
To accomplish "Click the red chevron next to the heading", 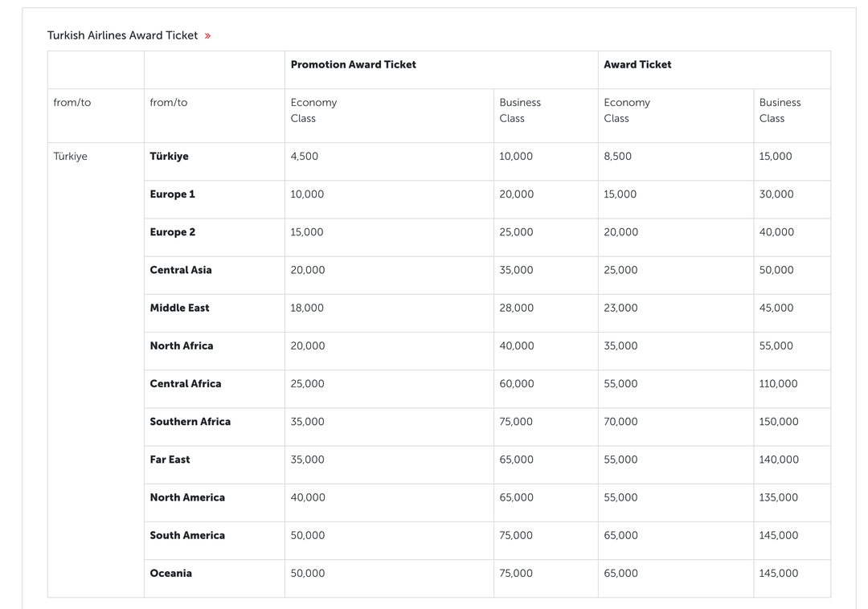I will (x=207, y=35).
